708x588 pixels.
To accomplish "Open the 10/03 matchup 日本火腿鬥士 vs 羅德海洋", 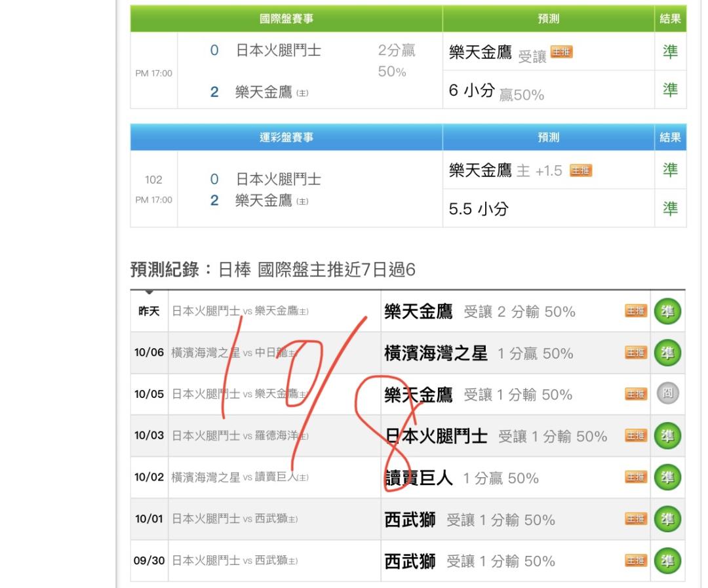I will 240,436.
